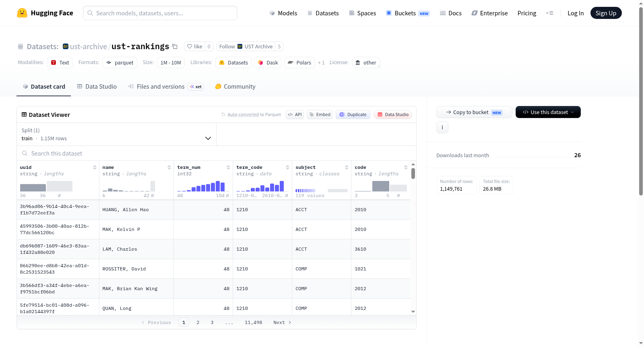Sort by uuid column sort icon
Viewport: 644px width, 347px height.
point(95,167)
